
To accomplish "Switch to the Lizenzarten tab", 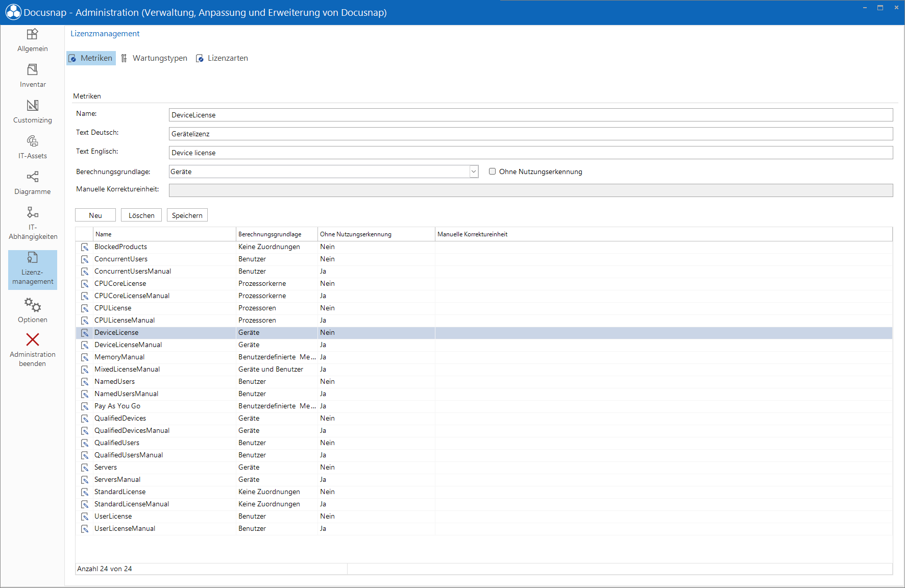I will click(x=222, y=58).
